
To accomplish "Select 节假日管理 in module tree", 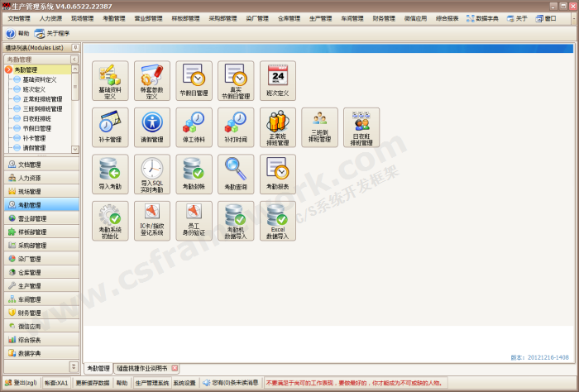I will (x=36, y=128).
